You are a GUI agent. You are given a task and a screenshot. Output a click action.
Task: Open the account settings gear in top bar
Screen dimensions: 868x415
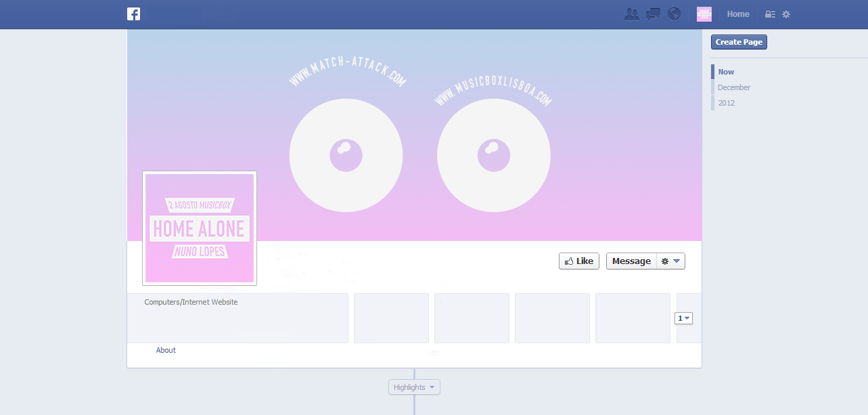[786, 14]
